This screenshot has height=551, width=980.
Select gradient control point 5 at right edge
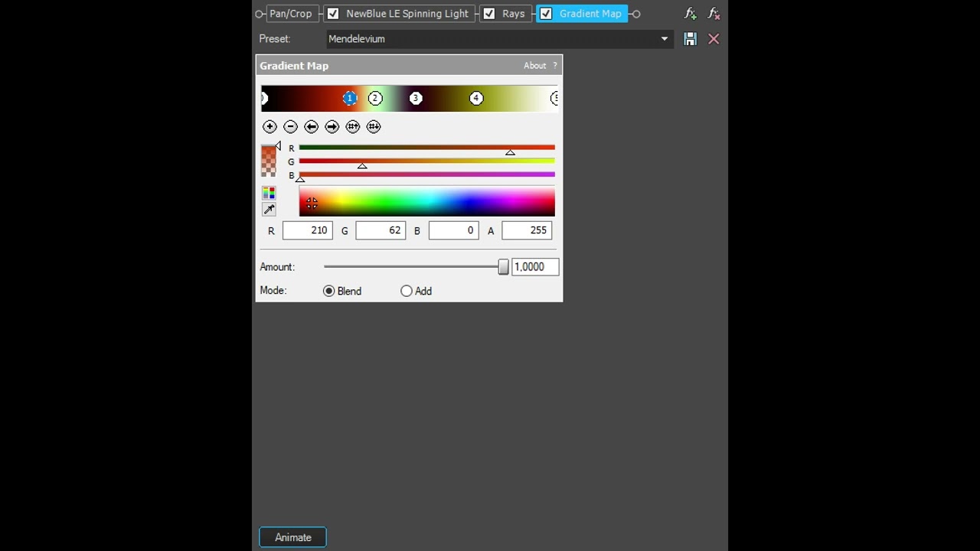554,98
